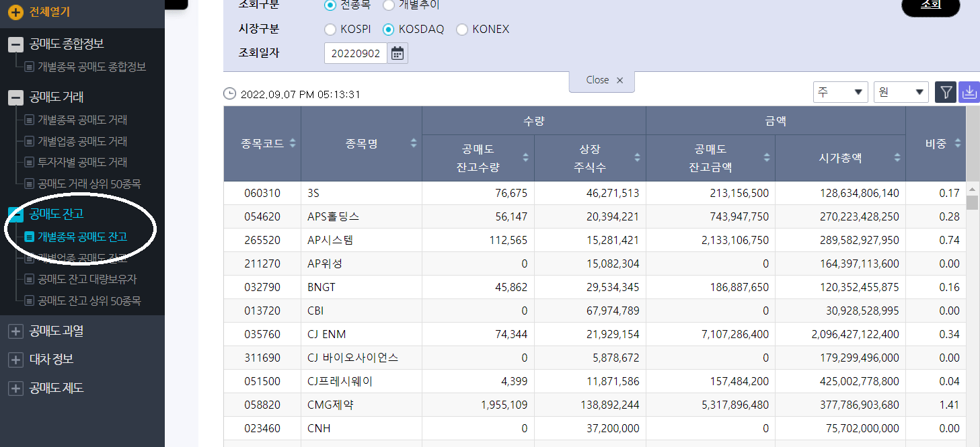Click stock code 060310
The image size is (980, 447).
point(262,194)
